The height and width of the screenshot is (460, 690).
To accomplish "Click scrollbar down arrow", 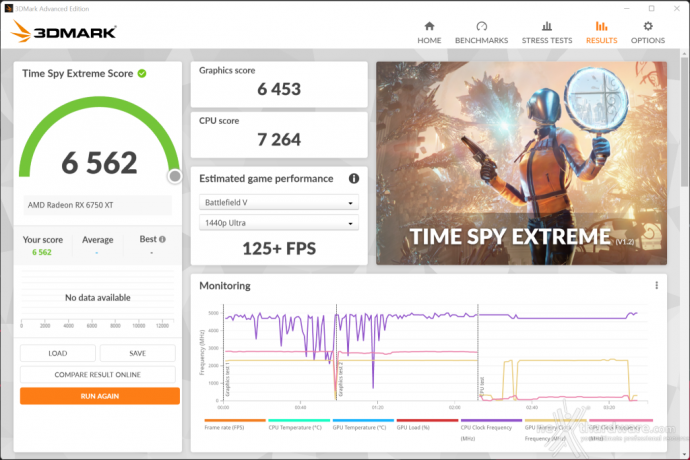I will 684,453.
